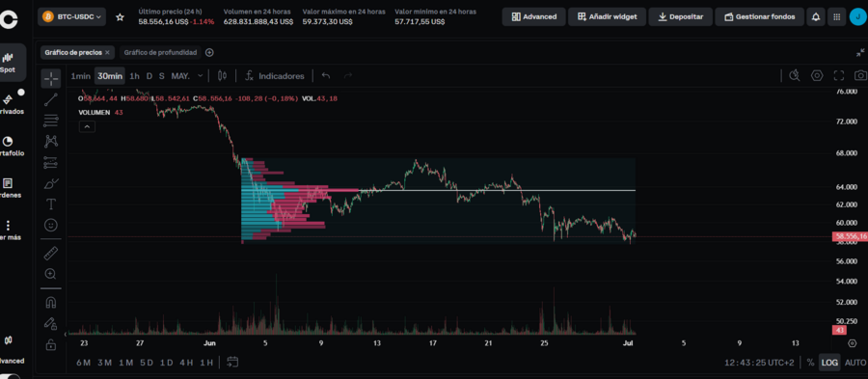The image size is (868, 379).
Task: Select the 30min chart interval
Action: (x=110, y=76)
